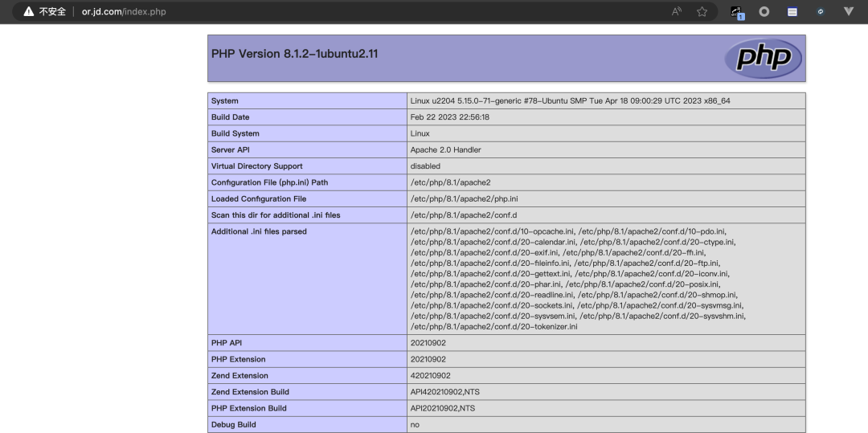Click Scan this dir for additional .ini files
The width and height of the screenshot is (868, 433).
(276, 215)
